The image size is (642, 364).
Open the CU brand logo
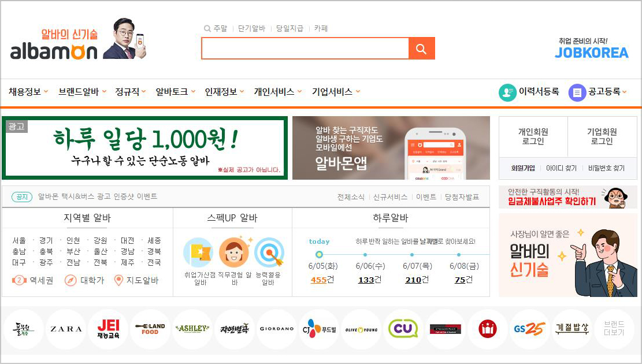[x=403, y=329]
